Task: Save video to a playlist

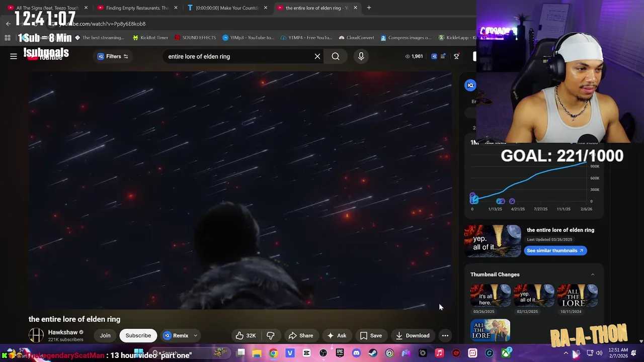Action: 371,335
